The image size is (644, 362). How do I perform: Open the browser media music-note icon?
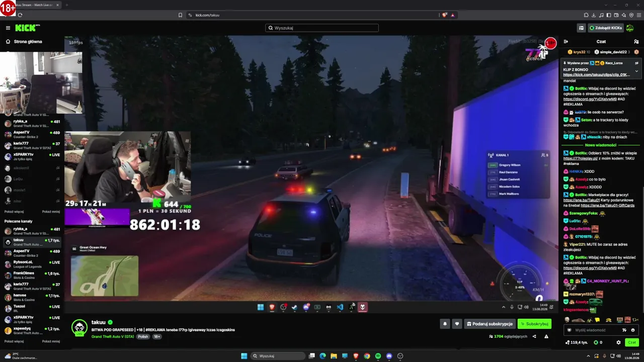(602, 15)
